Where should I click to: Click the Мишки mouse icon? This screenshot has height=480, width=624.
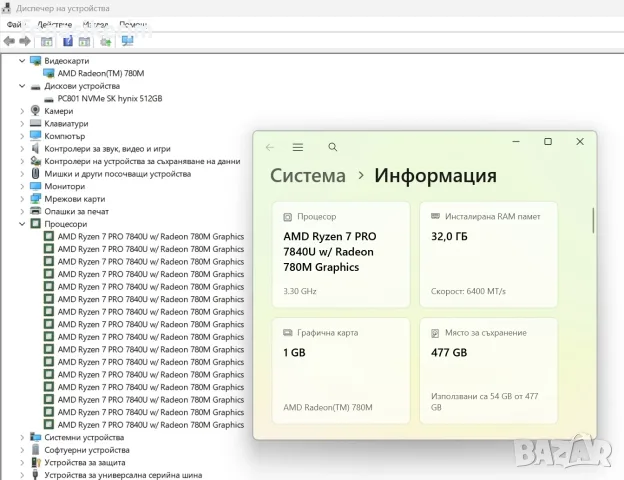(35, 174)
